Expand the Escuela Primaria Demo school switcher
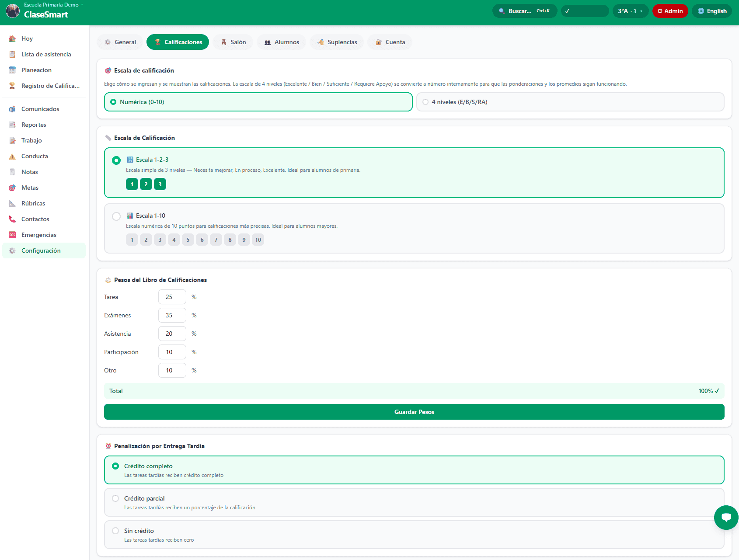 pos(53,5)
